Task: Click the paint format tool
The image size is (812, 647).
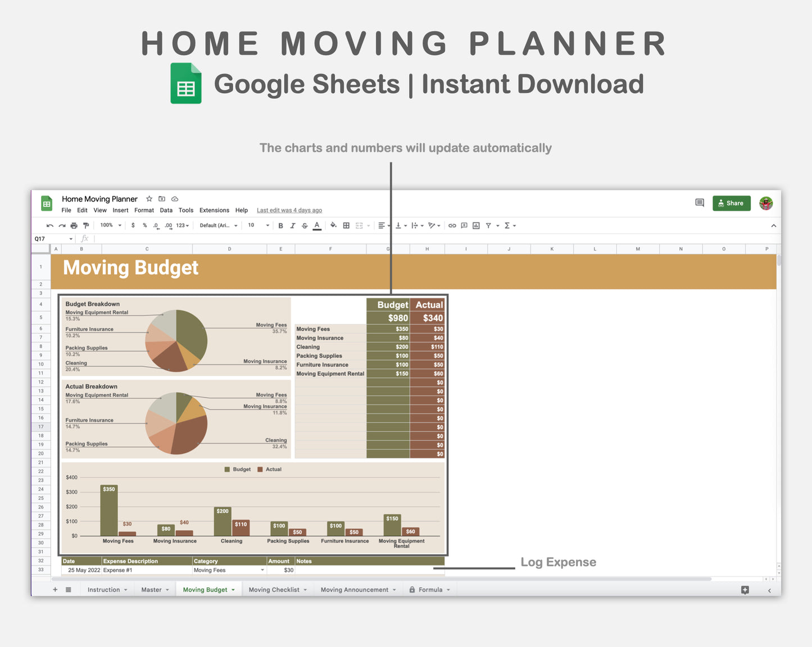Action: click(86, 225)
